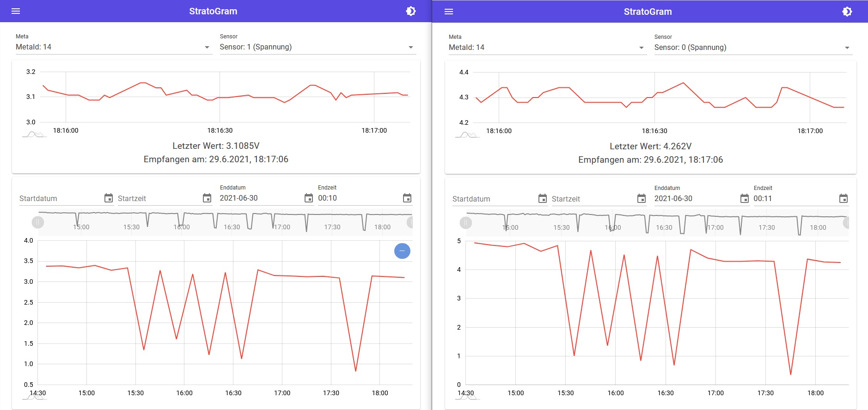
Task: Open picker icon next to Endzeit 00:10
Action: [x=407, y=198]
